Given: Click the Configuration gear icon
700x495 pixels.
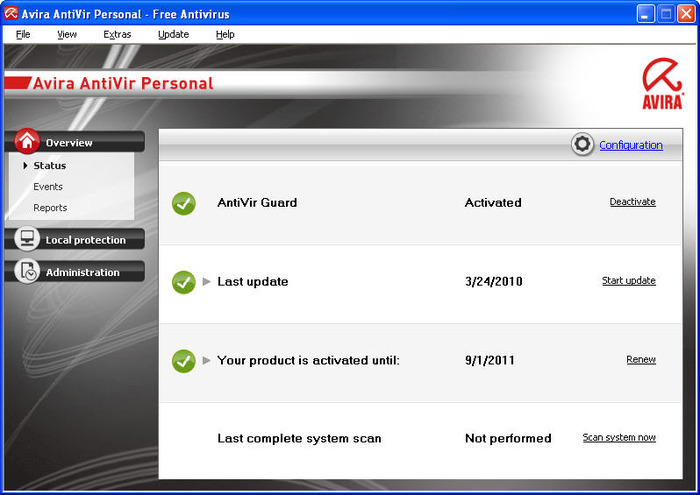Looking at the screenshot, I should click(582, 144).
